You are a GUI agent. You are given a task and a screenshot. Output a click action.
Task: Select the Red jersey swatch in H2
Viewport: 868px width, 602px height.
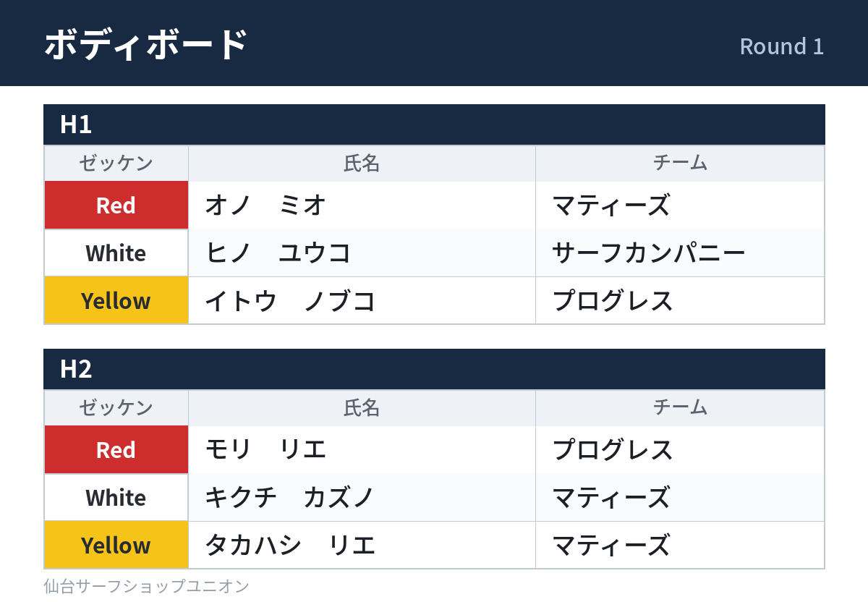pyautogui.click(x=116, y=450)
